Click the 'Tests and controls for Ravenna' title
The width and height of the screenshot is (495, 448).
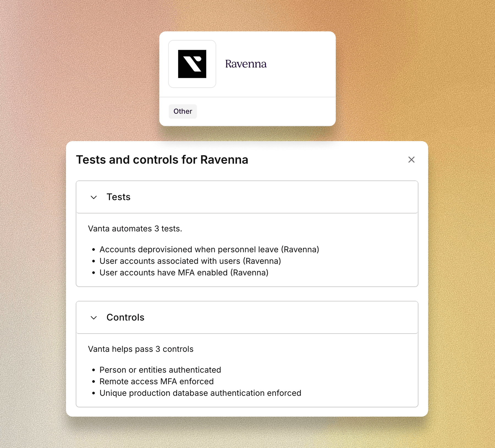point(162,160)
